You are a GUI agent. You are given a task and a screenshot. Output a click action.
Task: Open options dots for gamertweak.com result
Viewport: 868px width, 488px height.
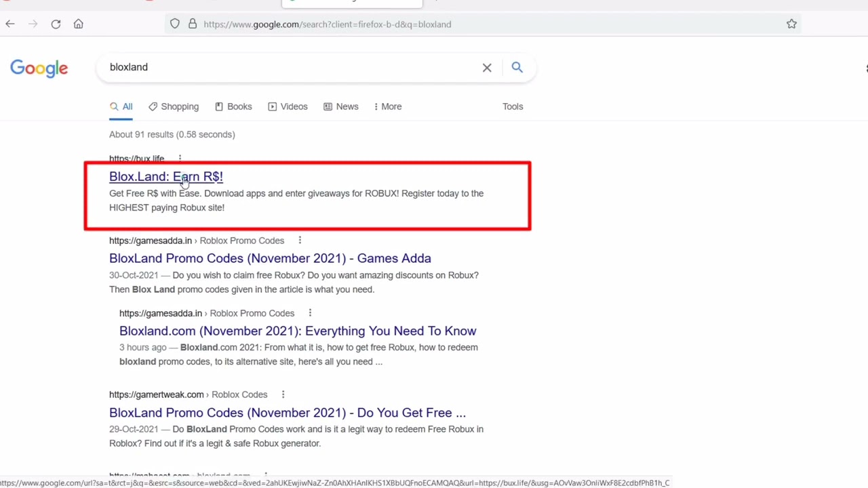tap(283, 394)
